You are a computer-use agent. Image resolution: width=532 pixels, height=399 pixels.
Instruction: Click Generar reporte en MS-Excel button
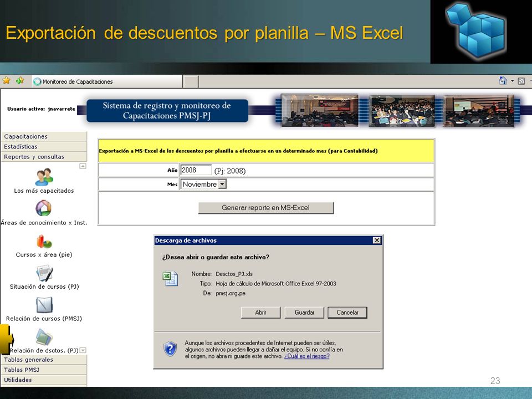coord(266,208)
